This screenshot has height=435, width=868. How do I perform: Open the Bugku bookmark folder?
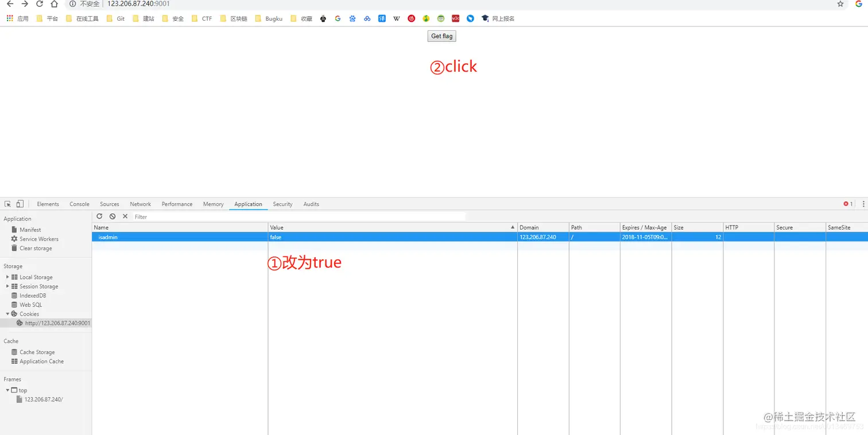point(269,18)
